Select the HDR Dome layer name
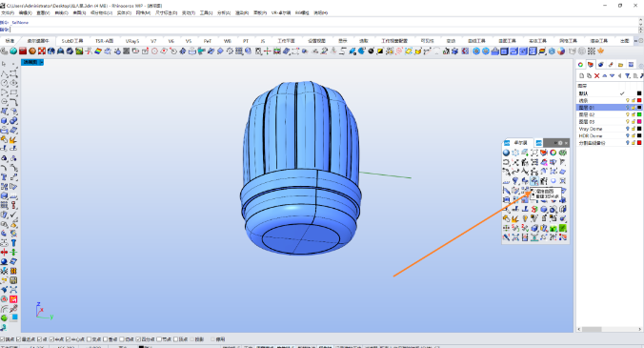This screenshot has height=348, width=644. [591, 136]
